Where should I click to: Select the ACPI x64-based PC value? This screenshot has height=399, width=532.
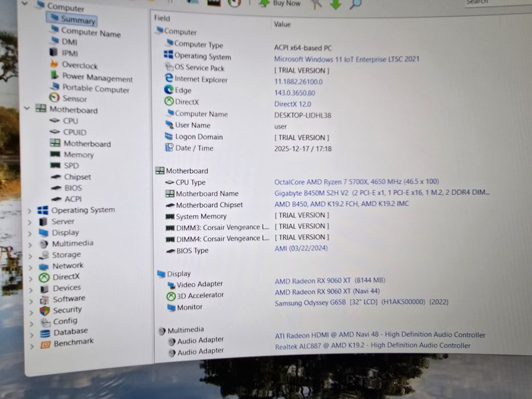tap(303, 48)
